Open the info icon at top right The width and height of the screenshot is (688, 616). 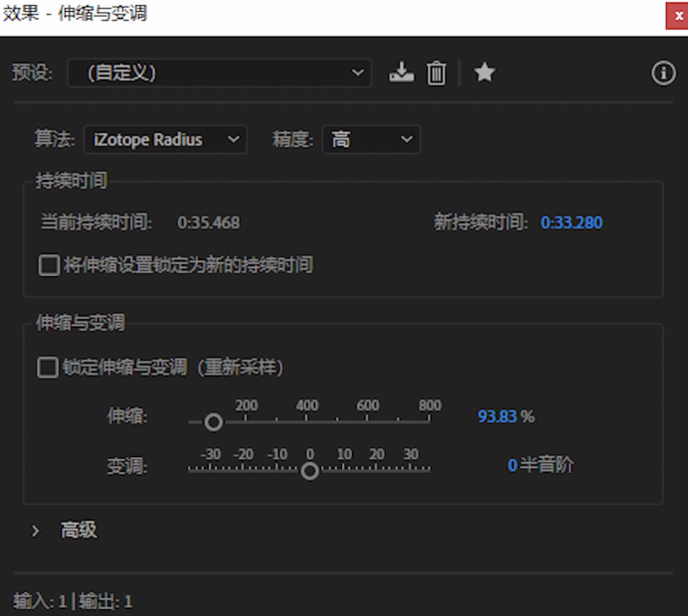[x=663, y=73]
